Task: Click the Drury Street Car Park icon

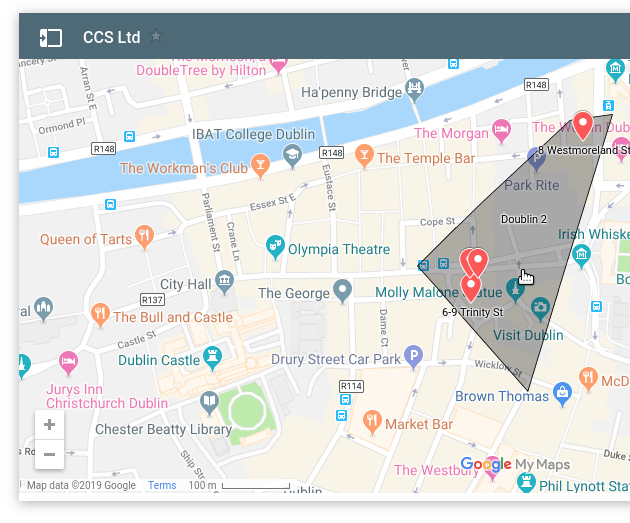Action: 413,357
